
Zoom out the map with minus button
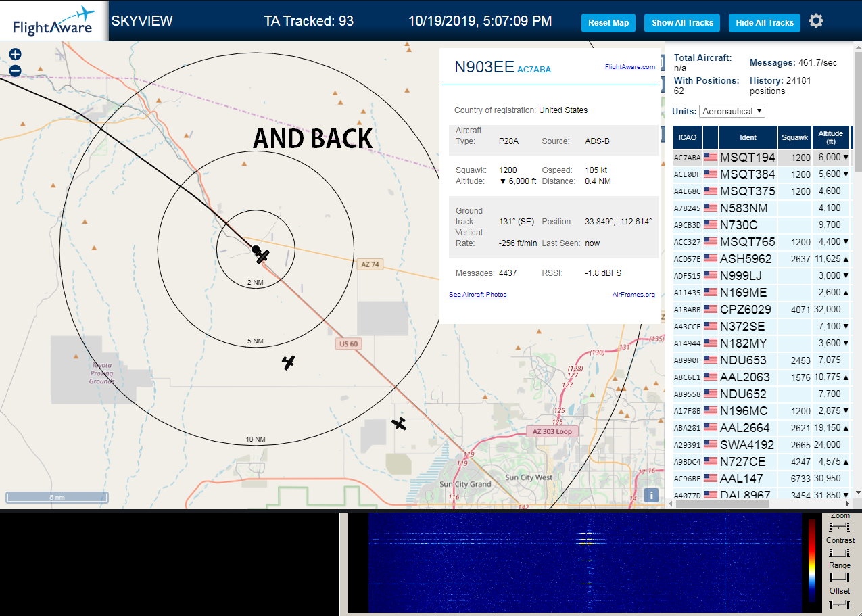coord(15,70)
